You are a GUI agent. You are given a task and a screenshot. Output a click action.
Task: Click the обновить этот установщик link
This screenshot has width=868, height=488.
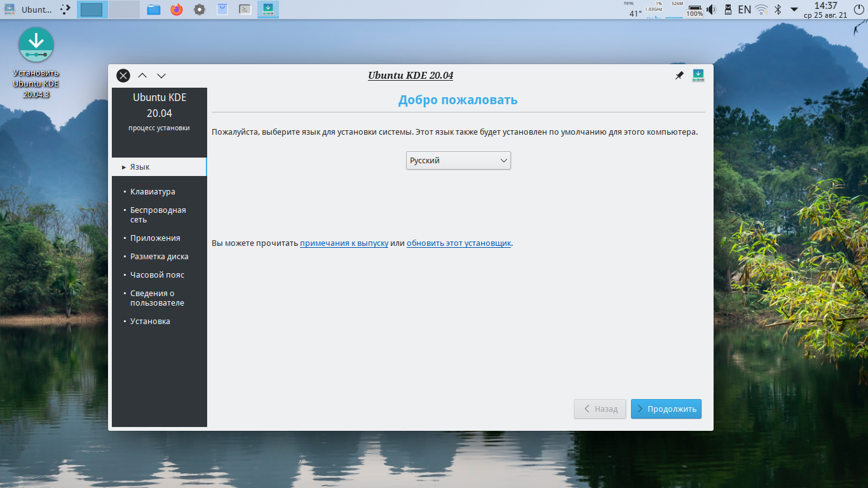click(x=459, y=243)
